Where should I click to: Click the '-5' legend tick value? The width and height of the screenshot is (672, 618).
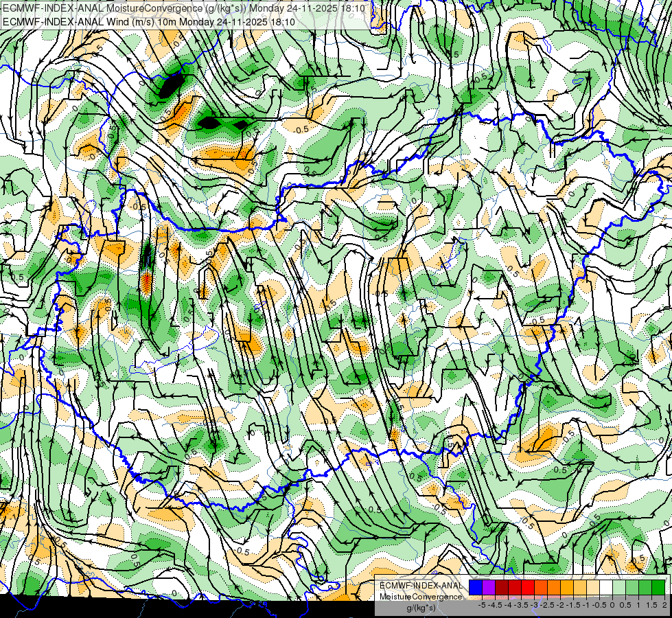coord(482,605)
